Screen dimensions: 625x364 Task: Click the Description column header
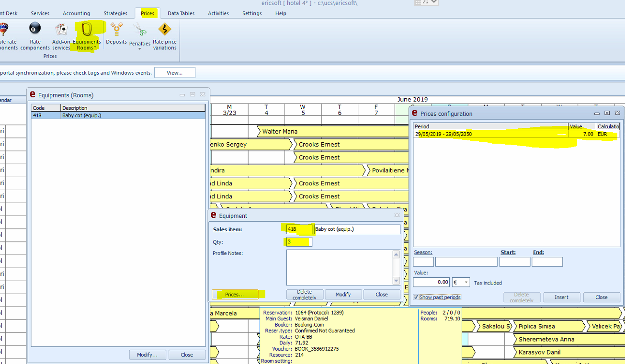click(x=133, y=108)
